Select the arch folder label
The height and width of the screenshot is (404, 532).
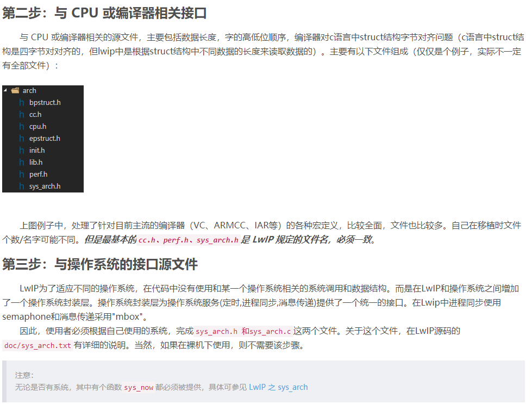click(29, 91)
